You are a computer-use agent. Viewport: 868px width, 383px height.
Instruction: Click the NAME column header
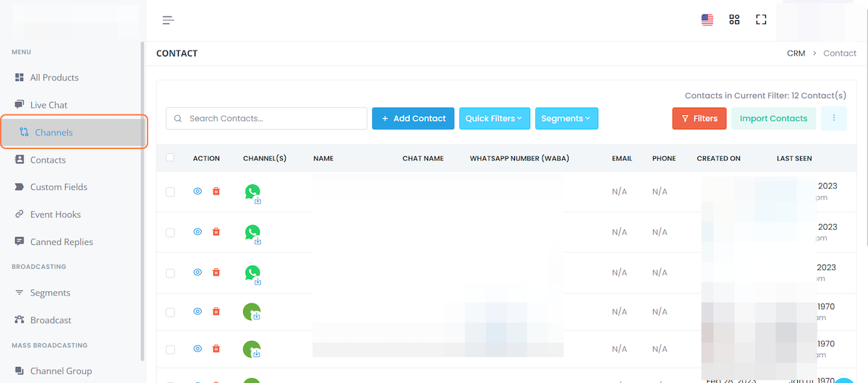click(x=323, y=158)
